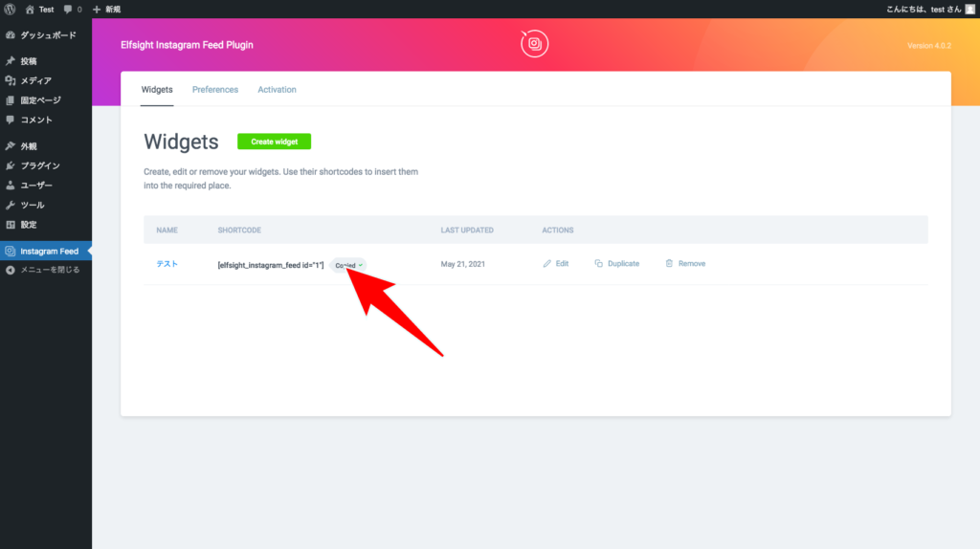Image resolution: width=980 pixels, height=549 pixels.
Task: Open the Test site home link
Action: click(39, 9)
